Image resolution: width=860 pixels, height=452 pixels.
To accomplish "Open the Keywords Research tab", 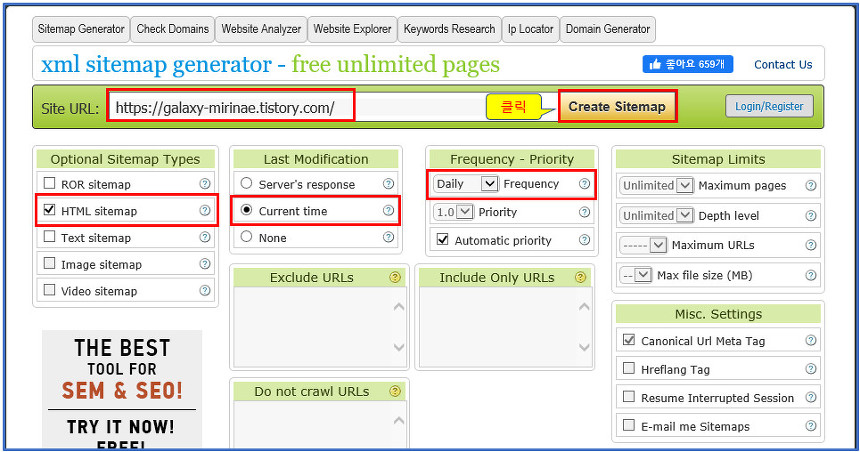I will coord(449,29).
